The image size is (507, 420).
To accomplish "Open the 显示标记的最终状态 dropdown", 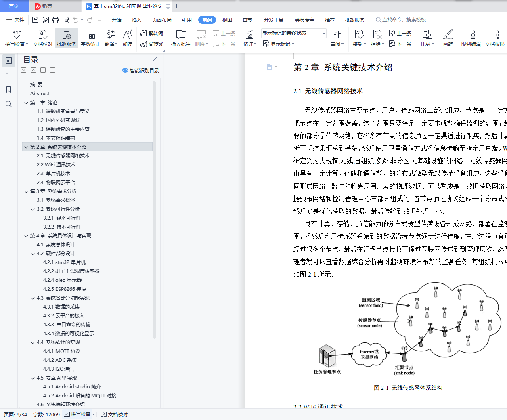I will [294, 33].
